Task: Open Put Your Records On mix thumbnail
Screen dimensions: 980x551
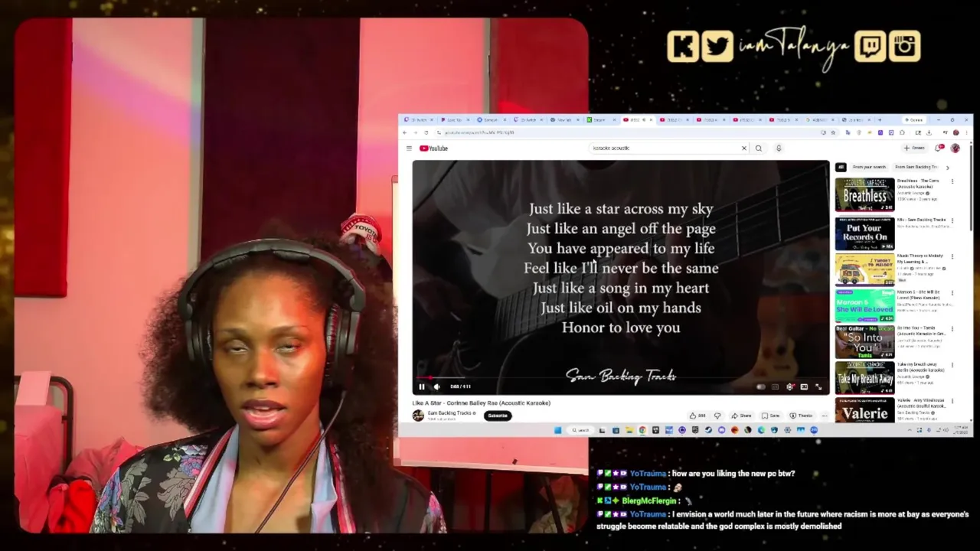Action: point(864,233)
